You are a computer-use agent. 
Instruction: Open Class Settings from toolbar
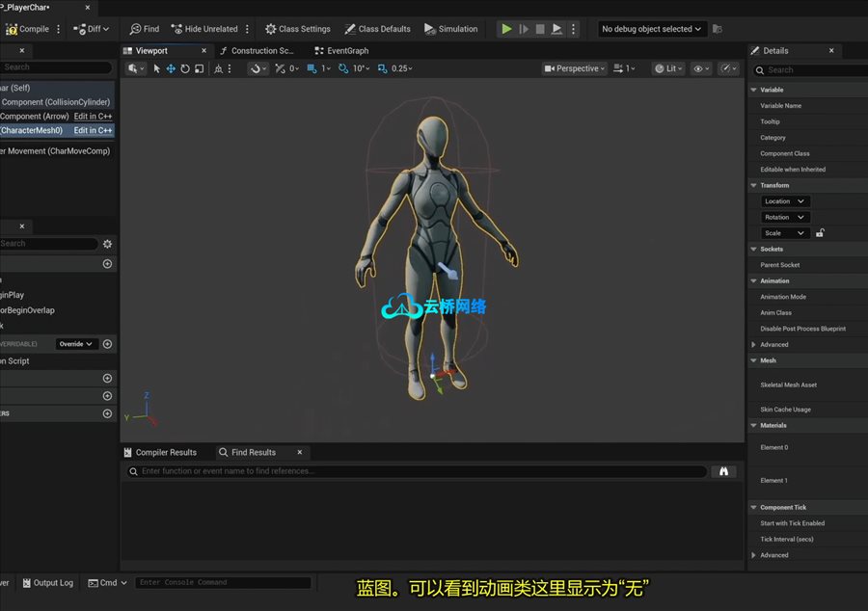click(298, 29)
